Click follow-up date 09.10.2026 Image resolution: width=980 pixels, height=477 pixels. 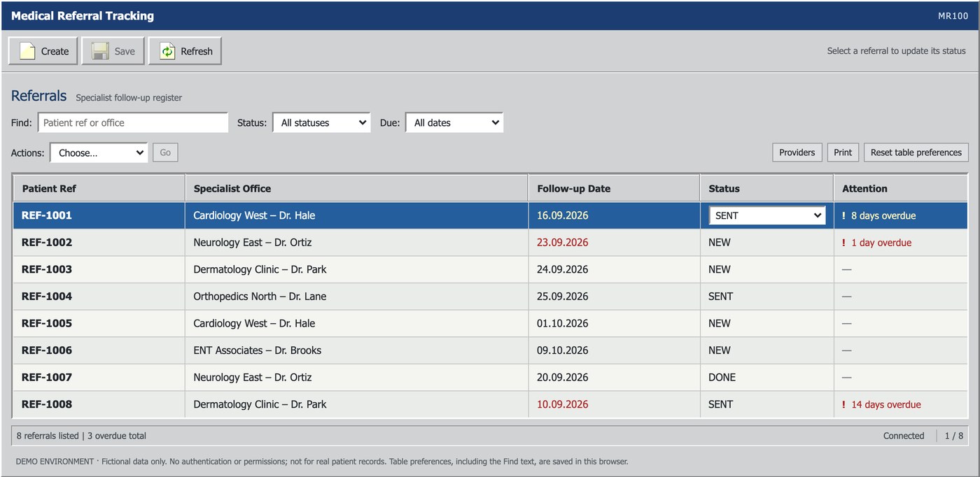563,350
